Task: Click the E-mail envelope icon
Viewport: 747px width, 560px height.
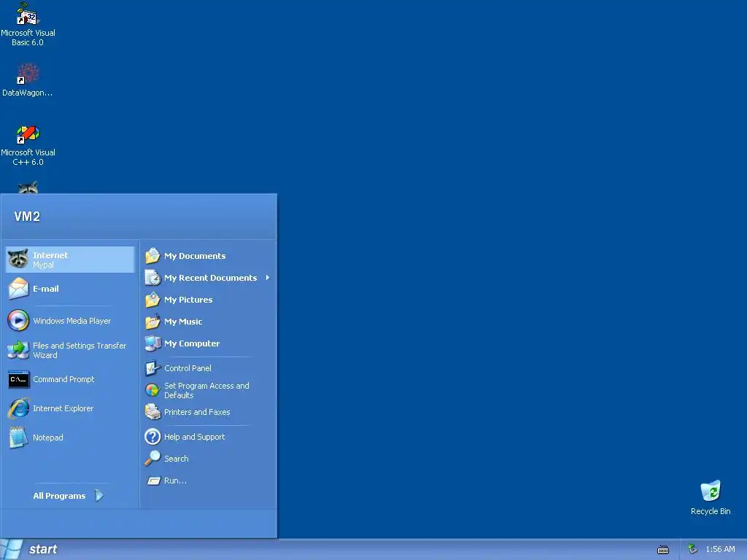Action: 18,289
